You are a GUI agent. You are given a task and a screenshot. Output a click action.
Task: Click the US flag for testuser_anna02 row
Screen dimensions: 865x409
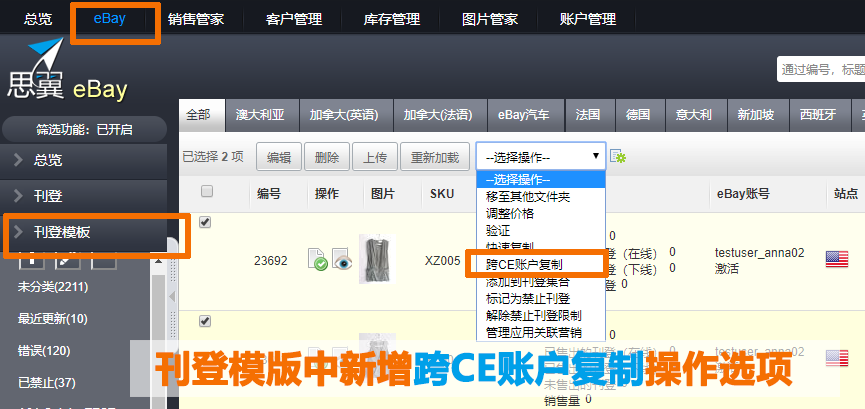836,259
